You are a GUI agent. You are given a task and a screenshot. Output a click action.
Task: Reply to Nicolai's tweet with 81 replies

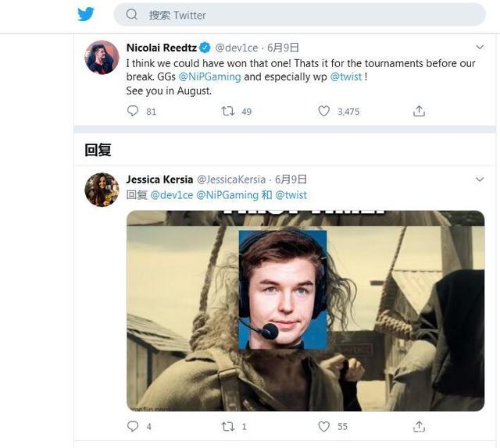point(133,111)
